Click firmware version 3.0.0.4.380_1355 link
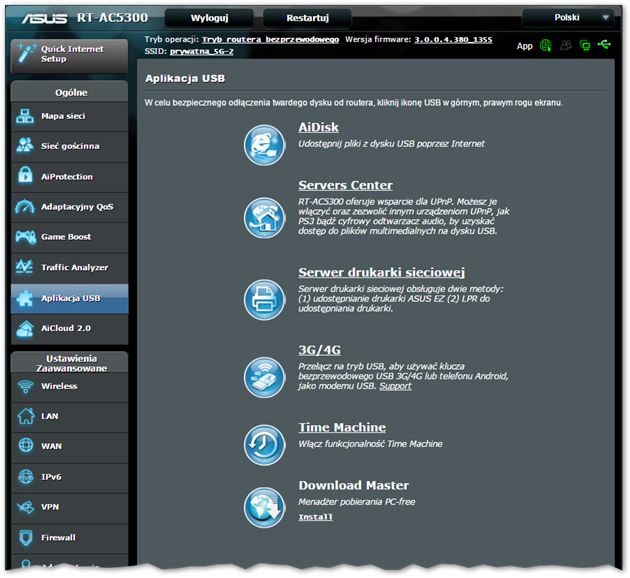This screenshot has width=630, height=578. 453,39
